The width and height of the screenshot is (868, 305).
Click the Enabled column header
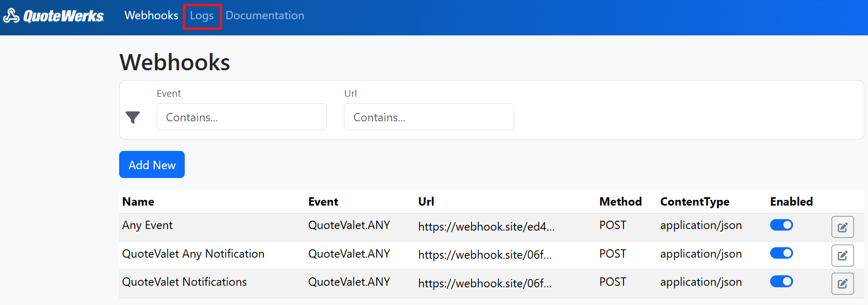pyautogui.click(x=791, y=202)
